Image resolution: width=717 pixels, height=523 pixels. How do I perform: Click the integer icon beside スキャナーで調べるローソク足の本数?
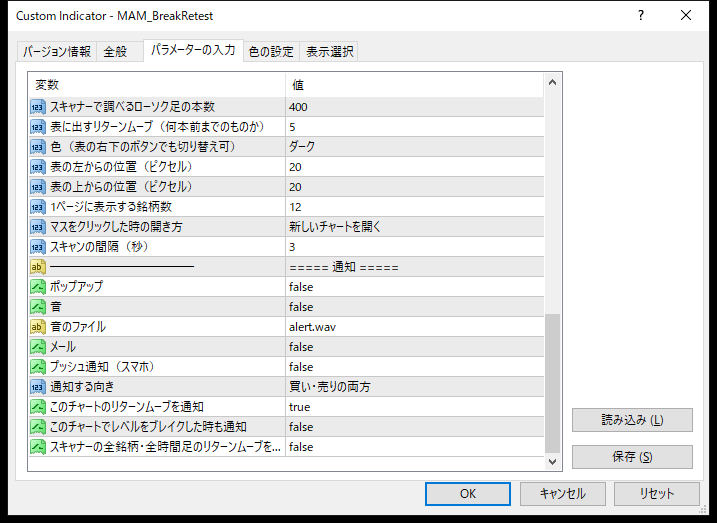38,107
